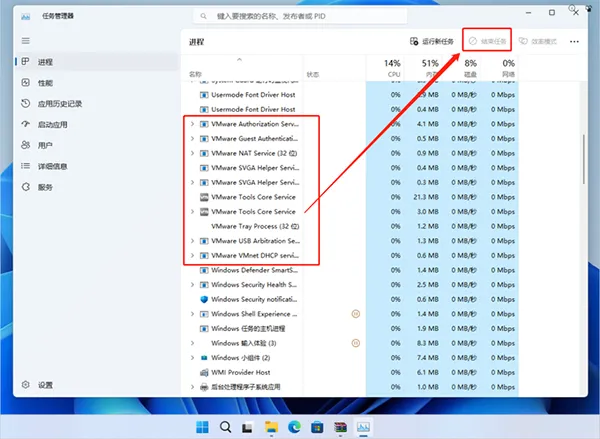Open the hamburger navigation menu icon
600x439 pixels.
point(26,41)
